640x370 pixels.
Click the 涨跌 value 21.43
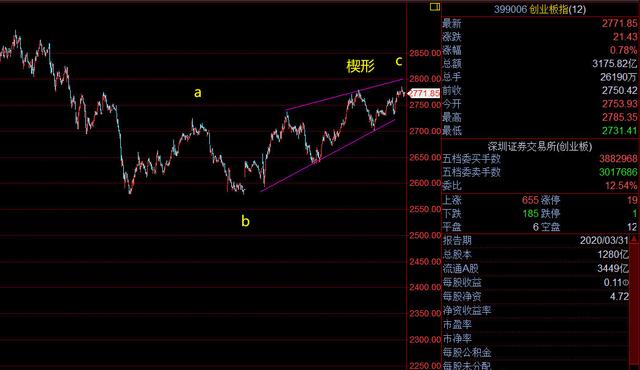click(x=625, y=37)
